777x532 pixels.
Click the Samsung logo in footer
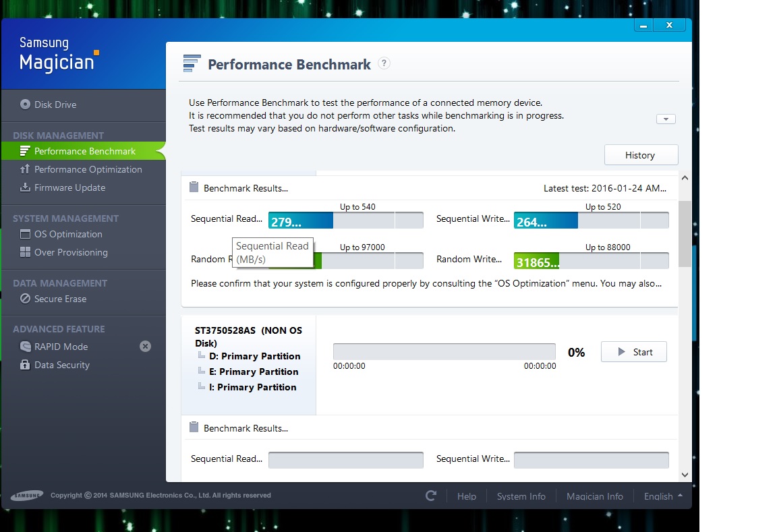coord(27,496)
